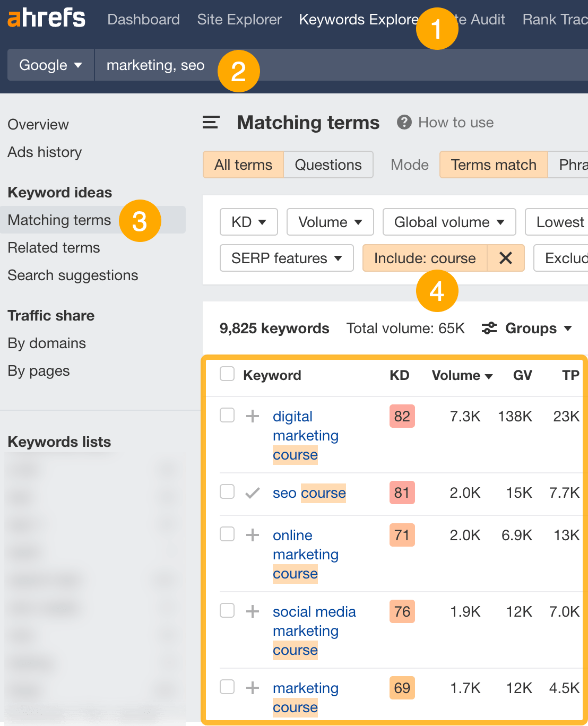Click plus icon beside marketing course

[x=252, y=687]
